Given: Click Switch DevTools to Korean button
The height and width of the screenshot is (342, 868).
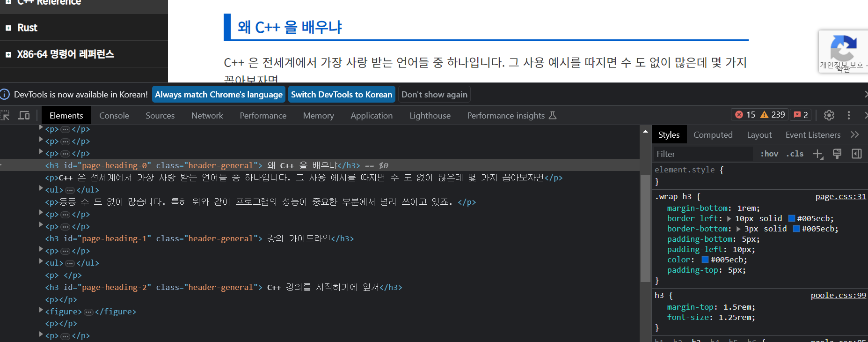Looking at the screenshot, I should pos(341,95).
